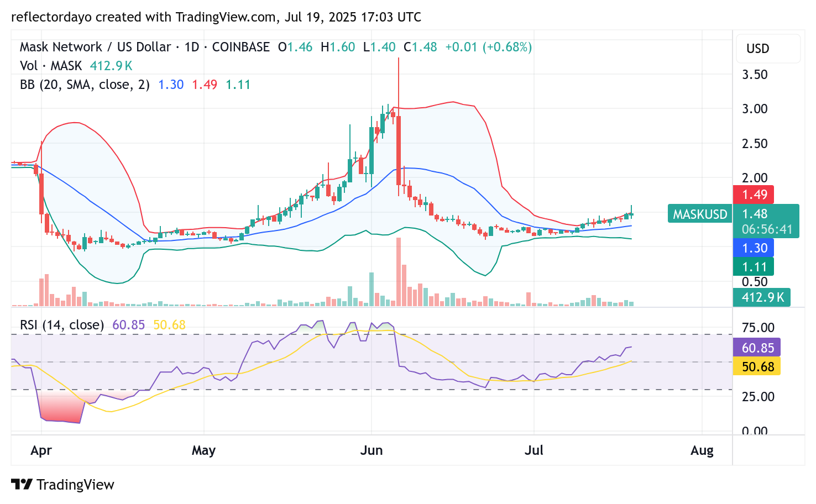
Task: Click the blue BB basis value 1.30
Action: (171, 85)
